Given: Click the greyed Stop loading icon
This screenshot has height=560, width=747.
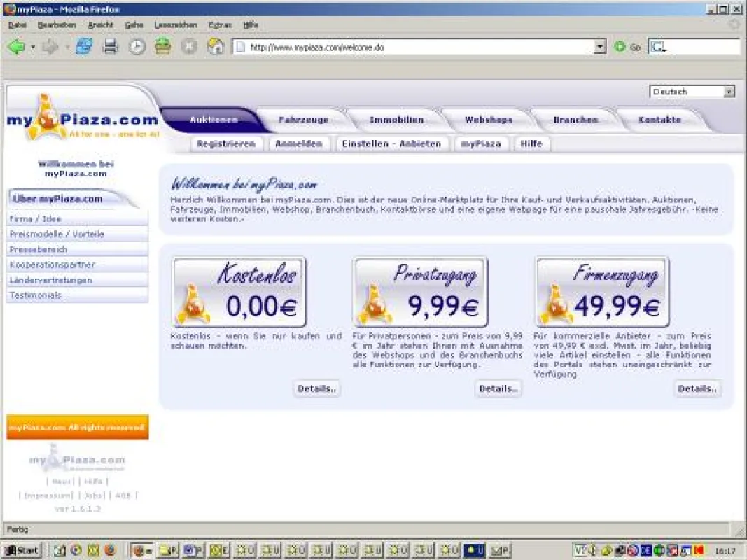Looking at the screenshot, I should click(189, 47).
